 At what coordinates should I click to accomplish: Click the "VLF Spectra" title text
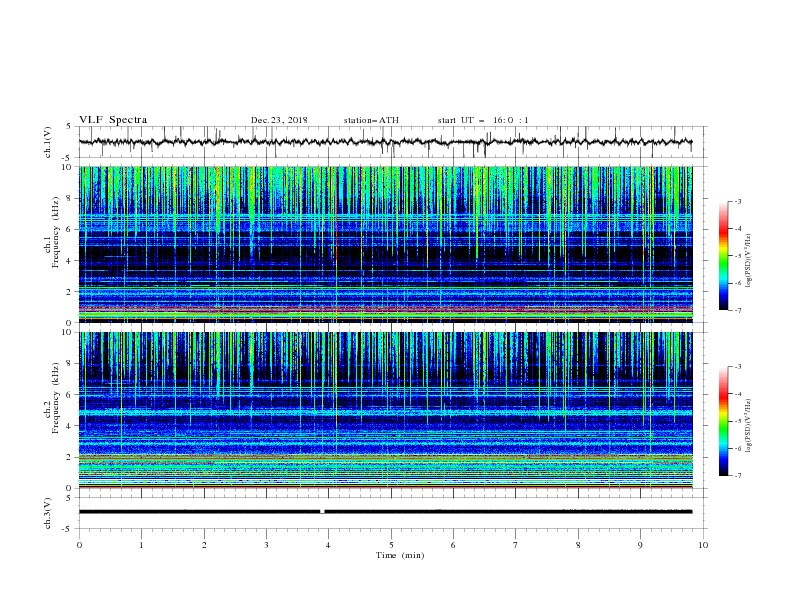(x=113, y=120)
